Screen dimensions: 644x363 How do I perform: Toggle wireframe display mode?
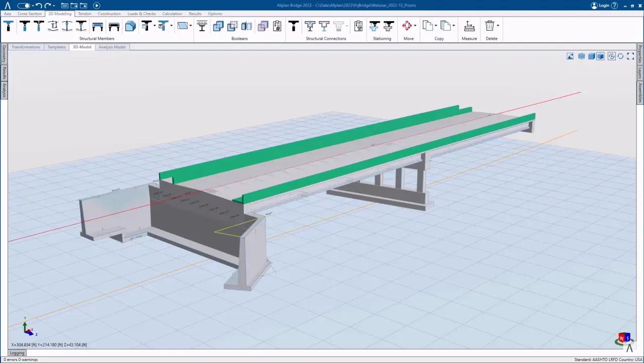click(582, 56)
